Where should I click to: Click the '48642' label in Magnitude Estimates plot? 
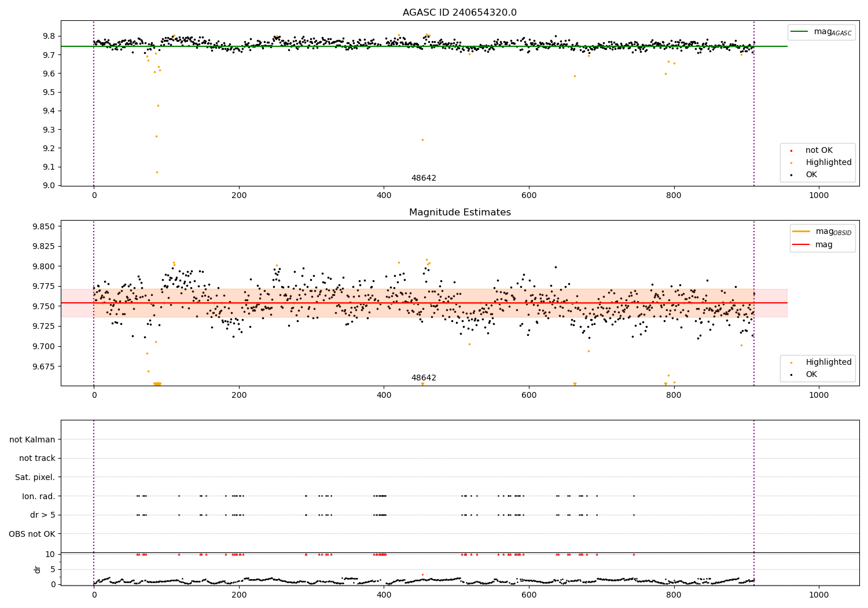tap(424, 378)
